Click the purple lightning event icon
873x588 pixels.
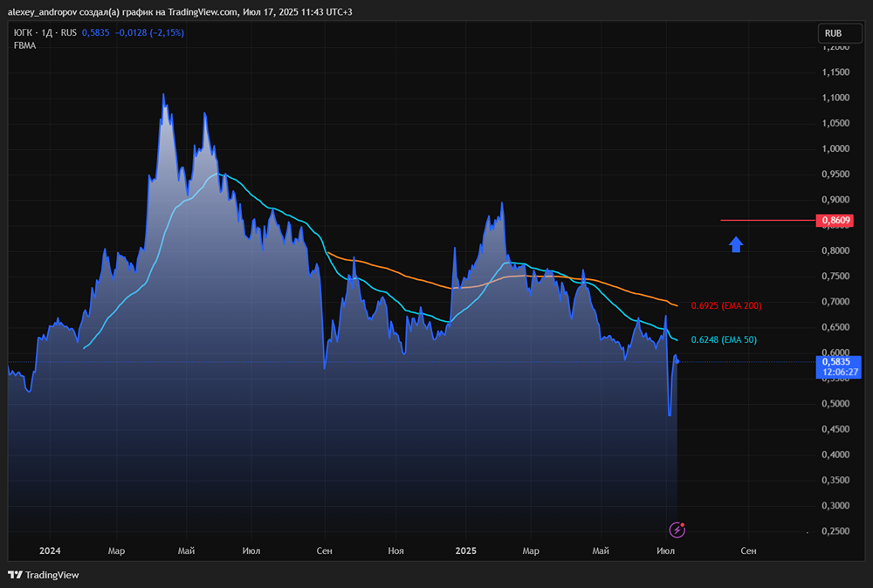677,530
